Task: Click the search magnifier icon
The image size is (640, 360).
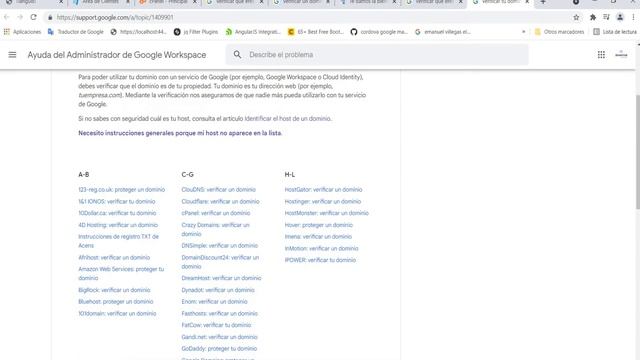Action: point(237,54)
